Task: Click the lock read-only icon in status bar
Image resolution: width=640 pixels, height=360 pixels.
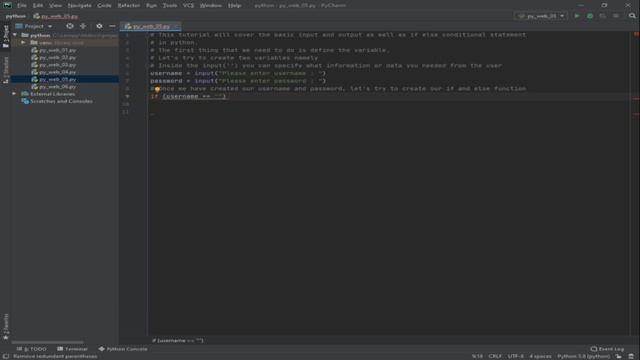Action: tap(619, 356)
